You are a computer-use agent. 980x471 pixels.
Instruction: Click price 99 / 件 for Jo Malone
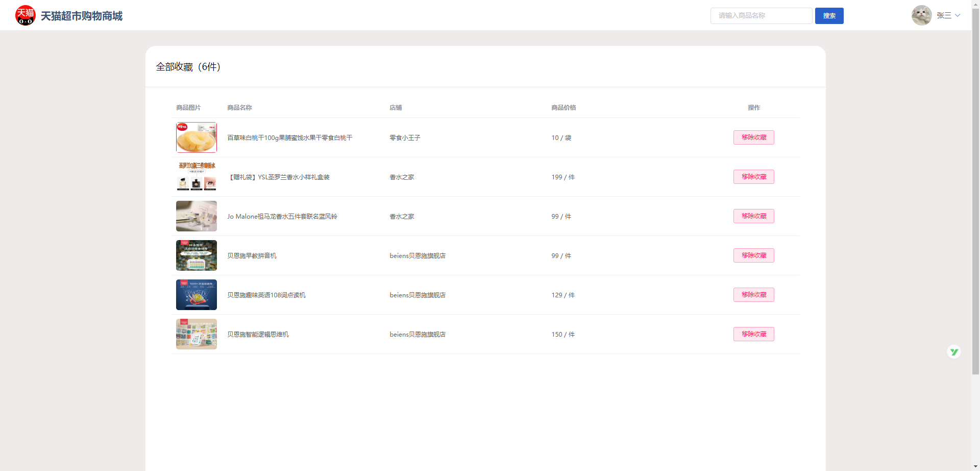tap(561, 217)
